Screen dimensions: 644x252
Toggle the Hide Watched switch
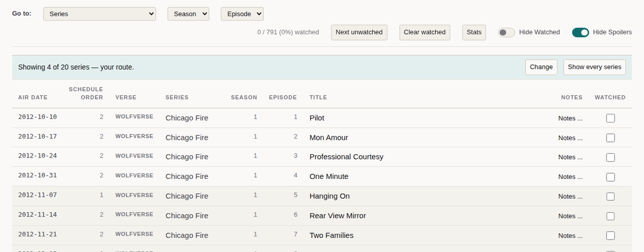[507, 32]
